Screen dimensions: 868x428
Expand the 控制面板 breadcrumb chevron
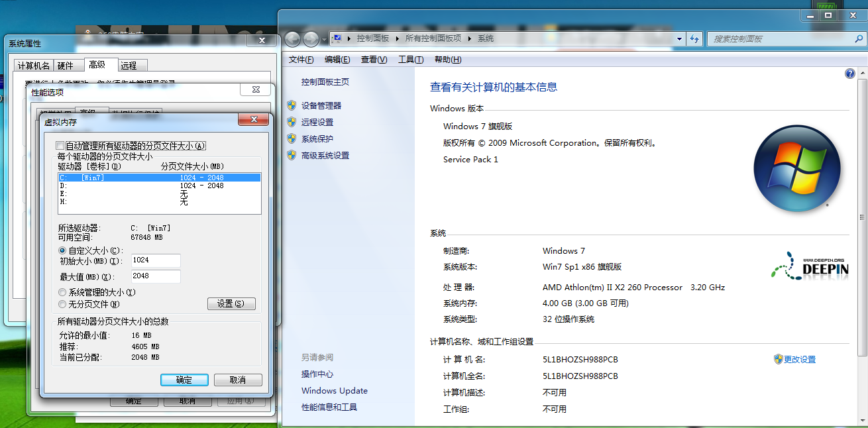coord(397,38)
